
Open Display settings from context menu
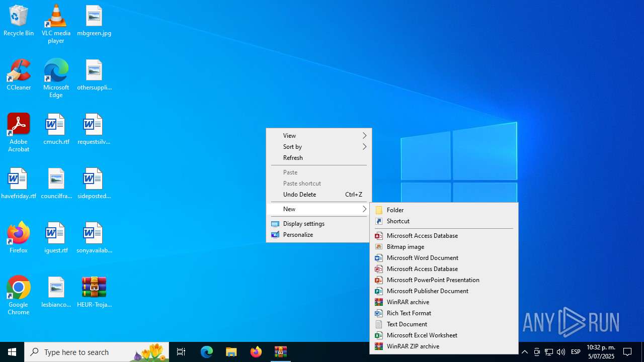(319, 224)
